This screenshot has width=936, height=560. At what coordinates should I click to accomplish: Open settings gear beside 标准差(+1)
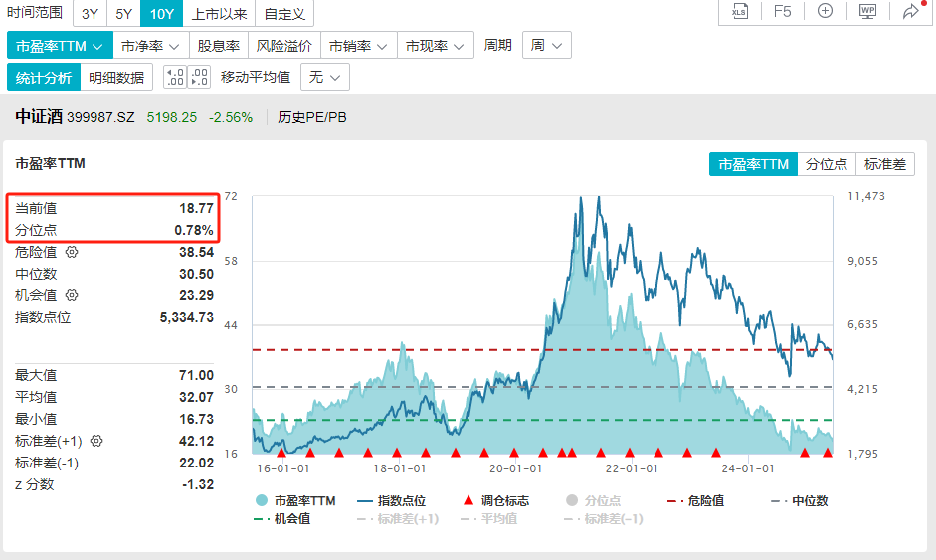coord(96,441)
